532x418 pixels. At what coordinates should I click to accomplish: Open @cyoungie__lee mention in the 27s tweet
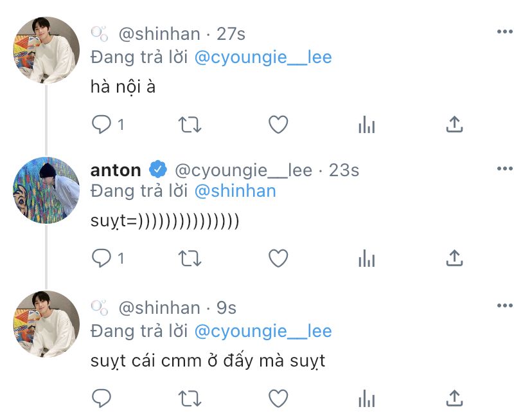[263, 57]
